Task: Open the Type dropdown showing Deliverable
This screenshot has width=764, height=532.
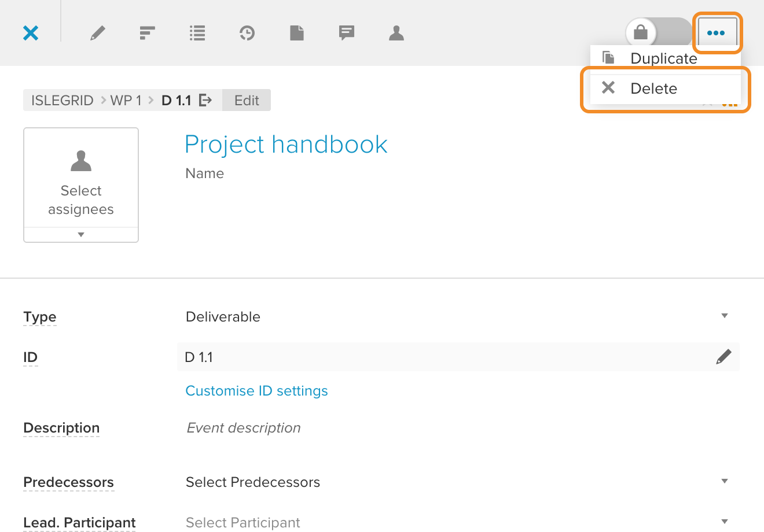Action: click(458, 316)
